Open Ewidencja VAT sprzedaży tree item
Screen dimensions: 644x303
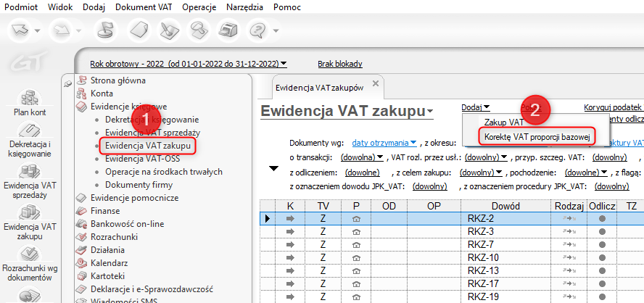[153, 133]
